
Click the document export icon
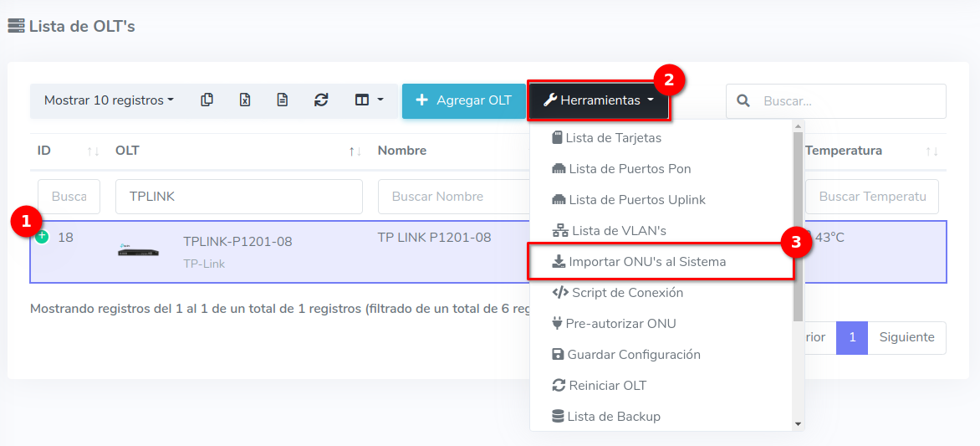283,100
